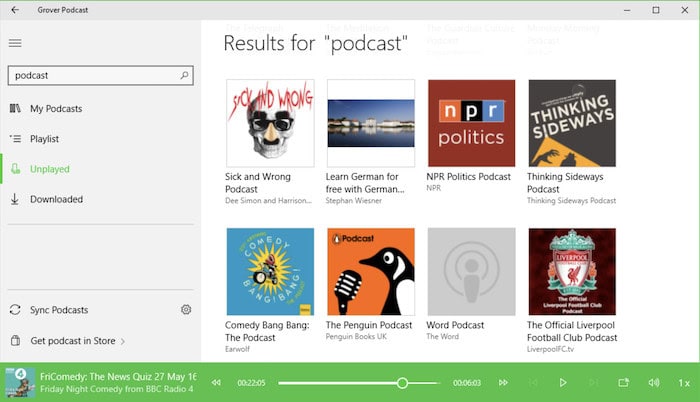Open Thinking Sideways Podcast cover
Image resolution: width=700 pixels, height=402 pixels.
pyautogui.click(x=572, y=123)
